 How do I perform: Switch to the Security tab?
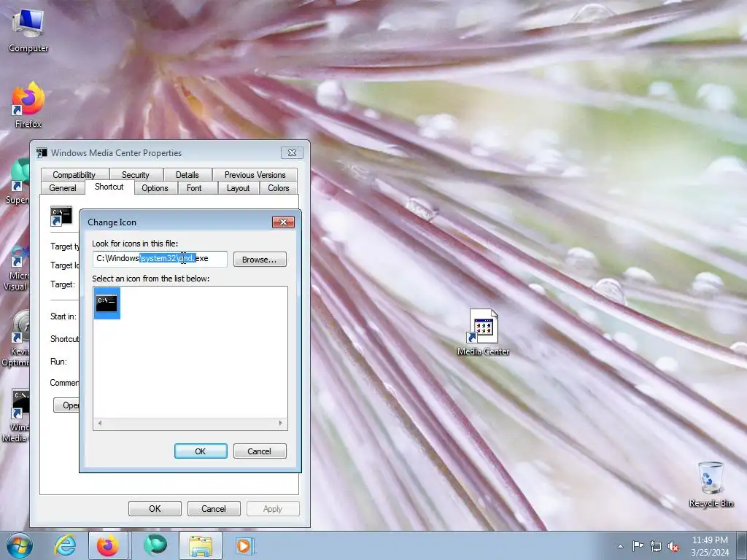click(x=135, y=175)
